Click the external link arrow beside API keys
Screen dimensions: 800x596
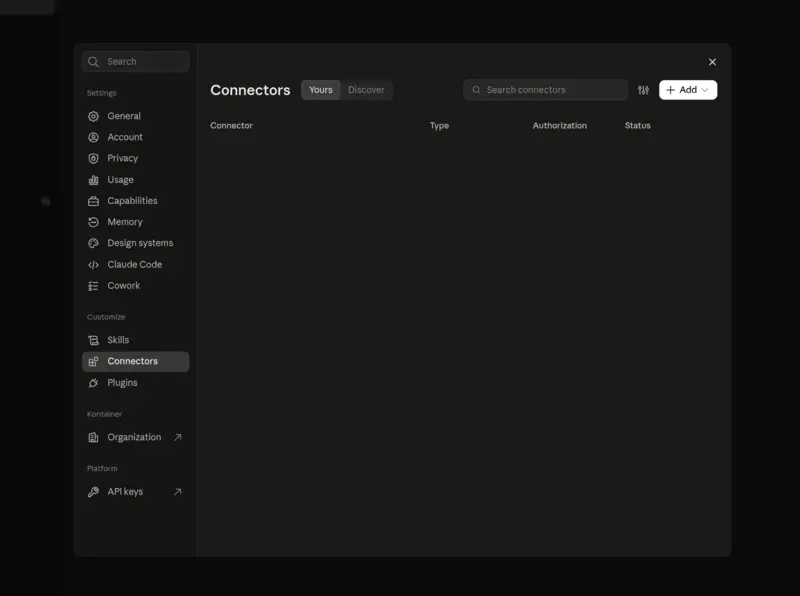(x=178, y=492)
